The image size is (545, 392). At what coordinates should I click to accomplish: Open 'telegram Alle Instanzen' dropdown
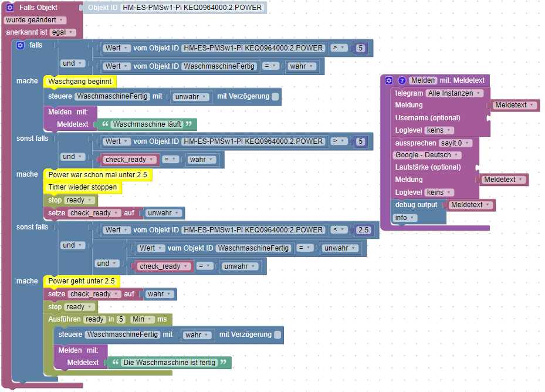[x=455, y=93]
